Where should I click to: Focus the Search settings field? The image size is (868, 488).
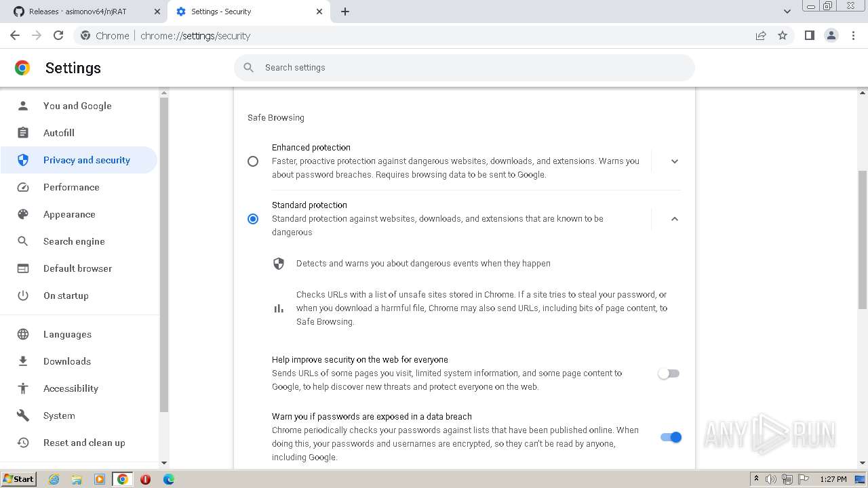pos(465,67)
